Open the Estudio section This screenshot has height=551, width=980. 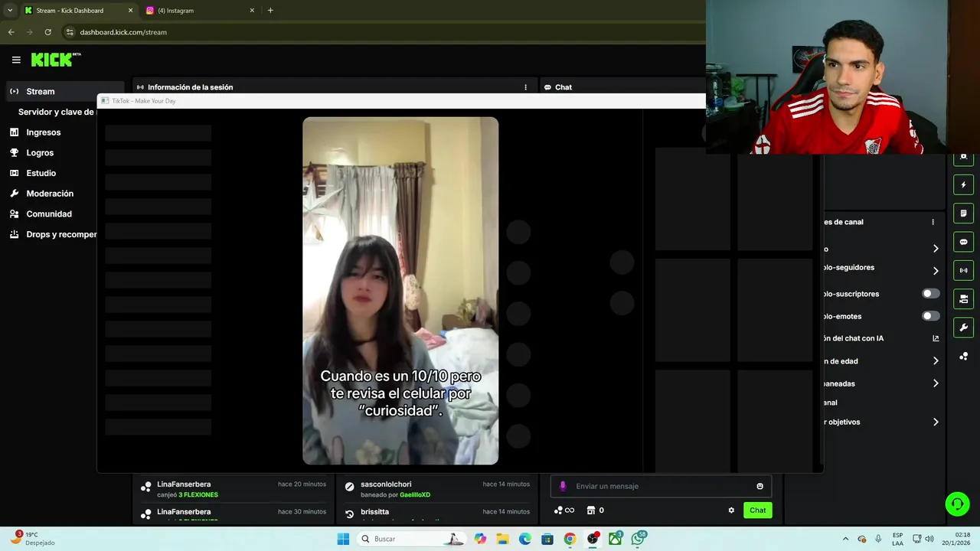41,173
